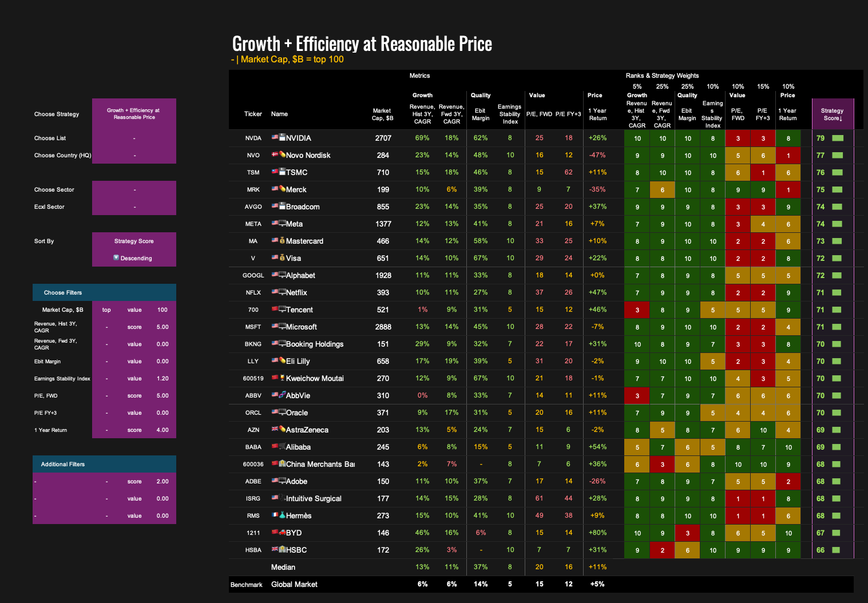
Task: Click Microsoft's market cap value 2888
Action: coord(383,327)
